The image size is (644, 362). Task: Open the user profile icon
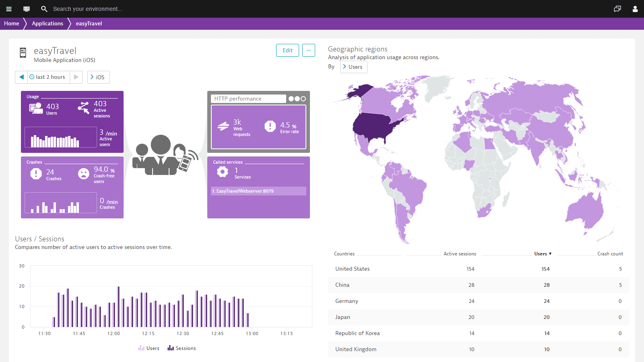pos(635,9)
